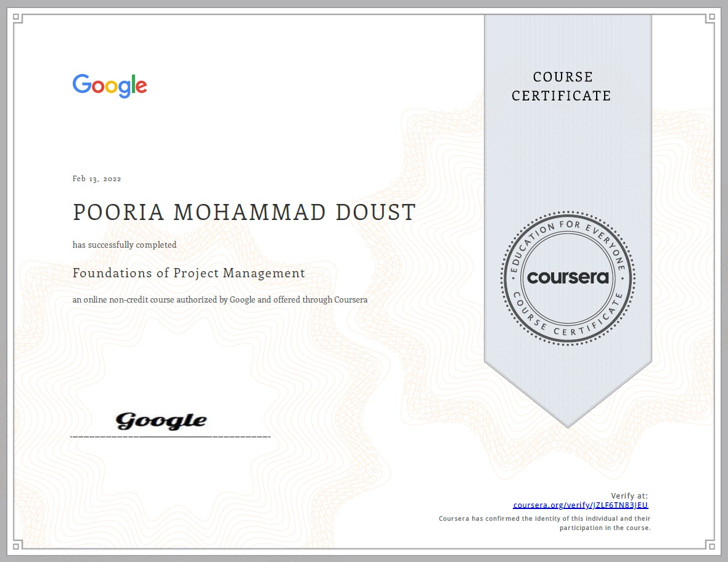
Task: Click the 'Foundations of Project Management' course title
Action: [x=188, y=273]
